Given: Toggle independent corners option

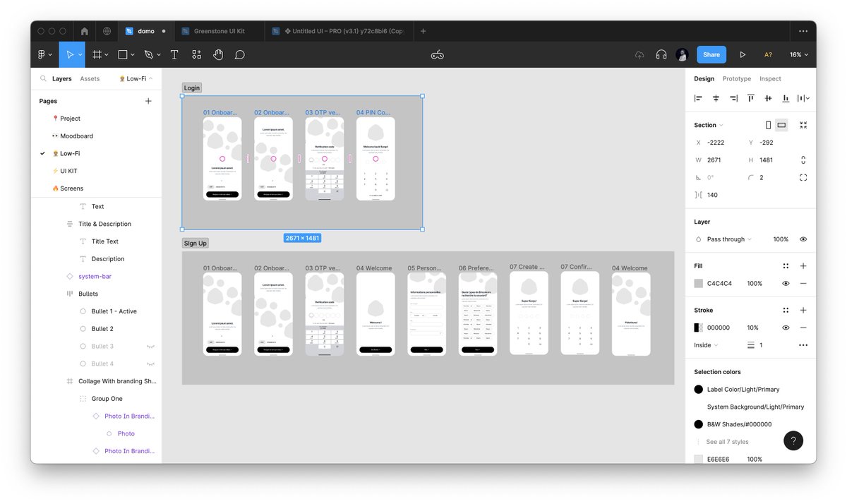Looking at the screenshot, I should point(803,178).
